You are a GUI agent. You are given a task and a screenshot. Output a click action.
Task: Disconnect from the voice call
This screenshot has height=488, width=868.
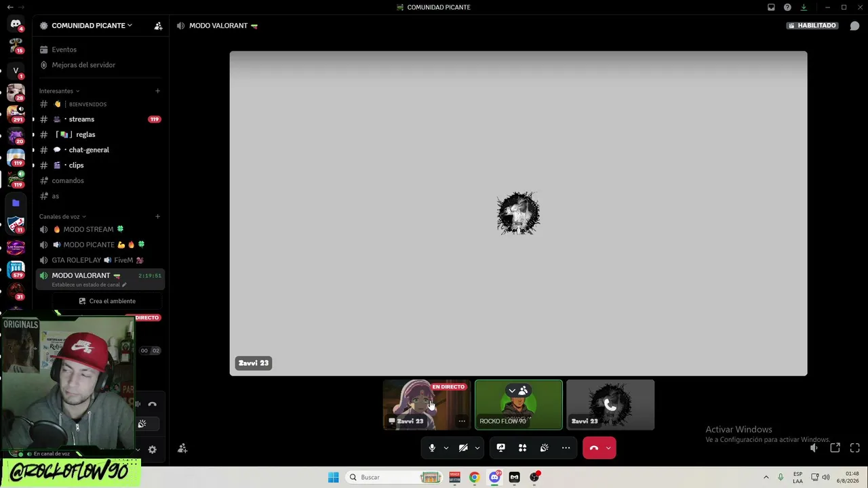pos(594,448)
